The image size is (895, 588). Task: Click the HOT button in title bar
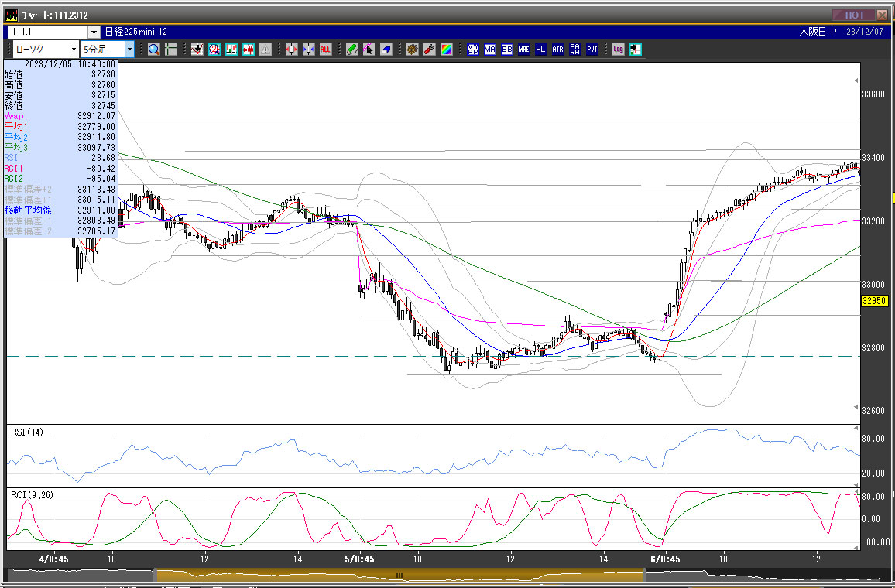(x=853, y=15)
